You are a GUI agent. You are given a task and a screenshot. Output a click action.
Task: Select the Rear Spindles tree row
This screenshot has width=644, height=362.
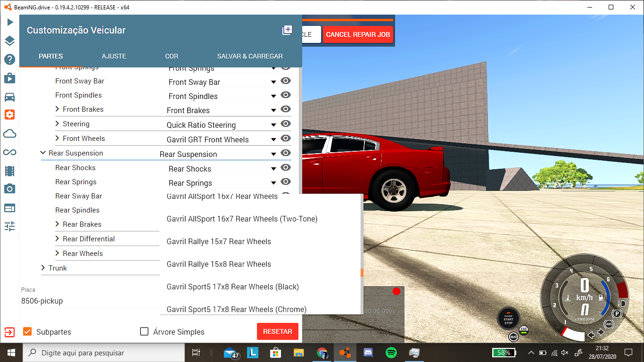click(77, 210)
